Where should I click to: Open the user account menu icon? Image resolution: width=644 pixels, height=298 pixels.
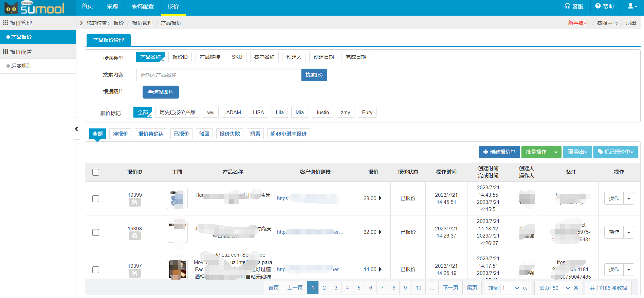click(632, 6)
